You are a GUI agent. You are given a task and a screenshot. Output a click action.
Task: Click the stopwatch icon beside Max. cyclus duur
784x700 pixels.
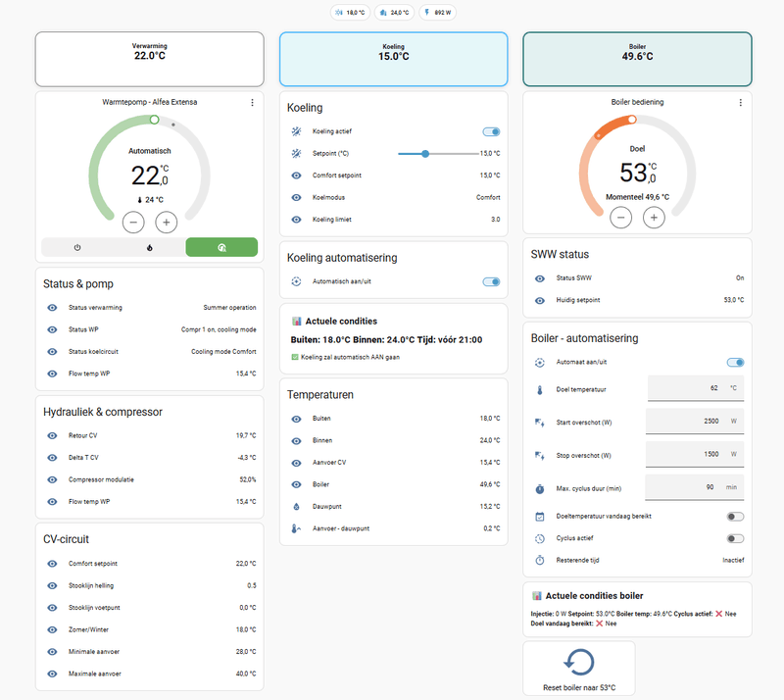click(540, 489)
